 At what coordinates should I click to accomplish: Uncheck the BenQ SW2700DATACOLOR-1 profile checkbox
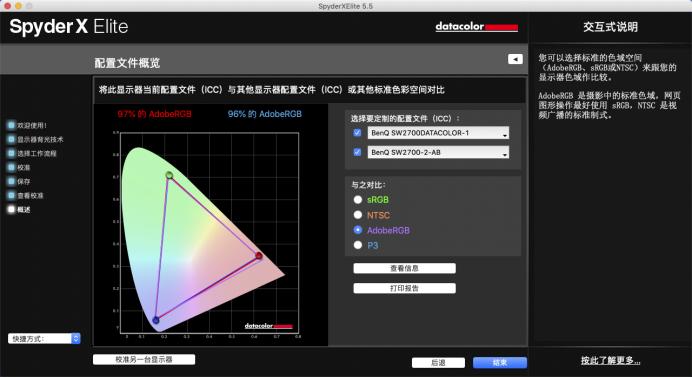[x=357, y=132]
